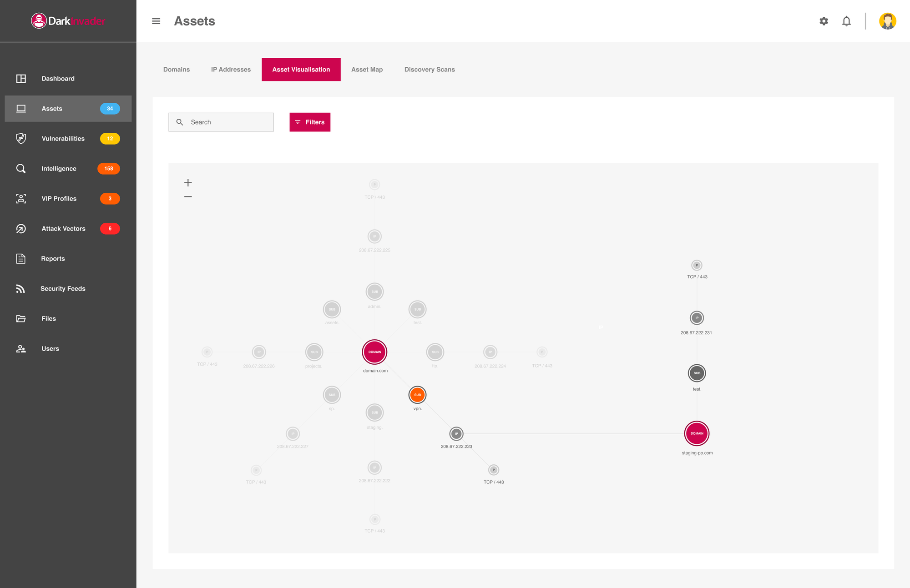Viewport: 910px width, 588px height.
Task: Open the Filters dropdown button
Action: (310, 122)
